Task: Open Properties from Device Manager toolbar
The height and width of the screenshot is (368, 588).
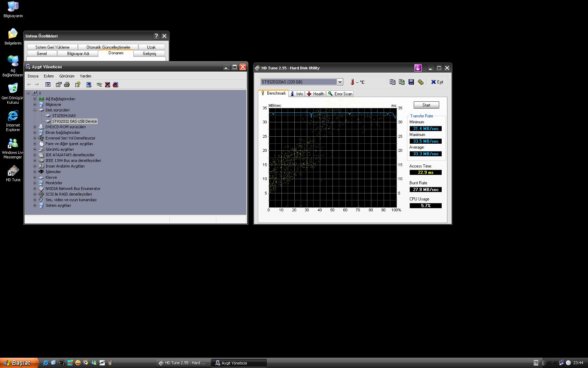Action: pyautogui.click(x=58, y=84)
